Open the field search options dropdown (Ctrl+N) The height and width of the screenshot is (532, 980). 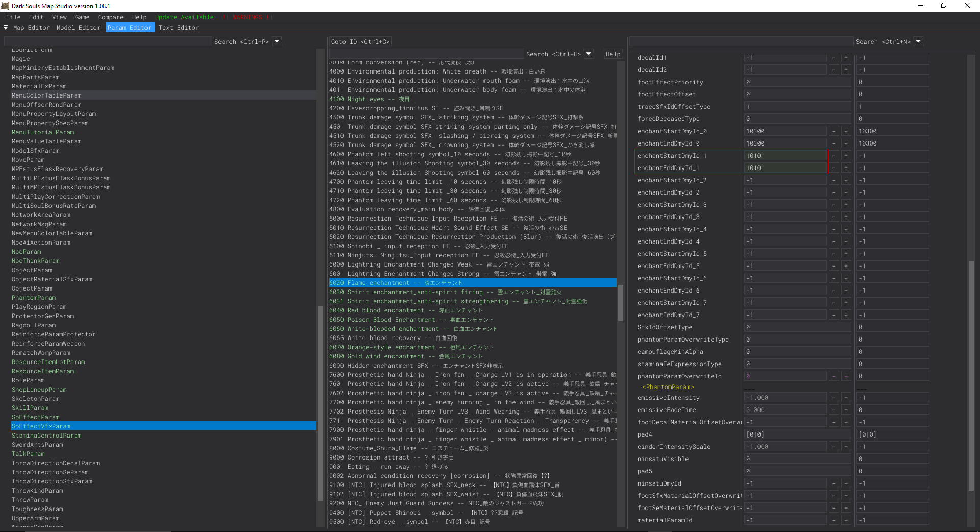point(918,41)
